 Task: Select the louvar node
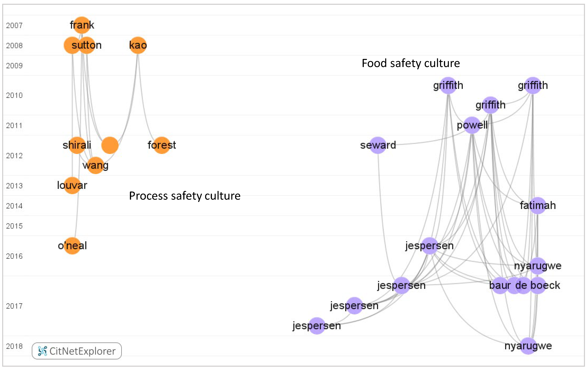(x=72, y=185)
